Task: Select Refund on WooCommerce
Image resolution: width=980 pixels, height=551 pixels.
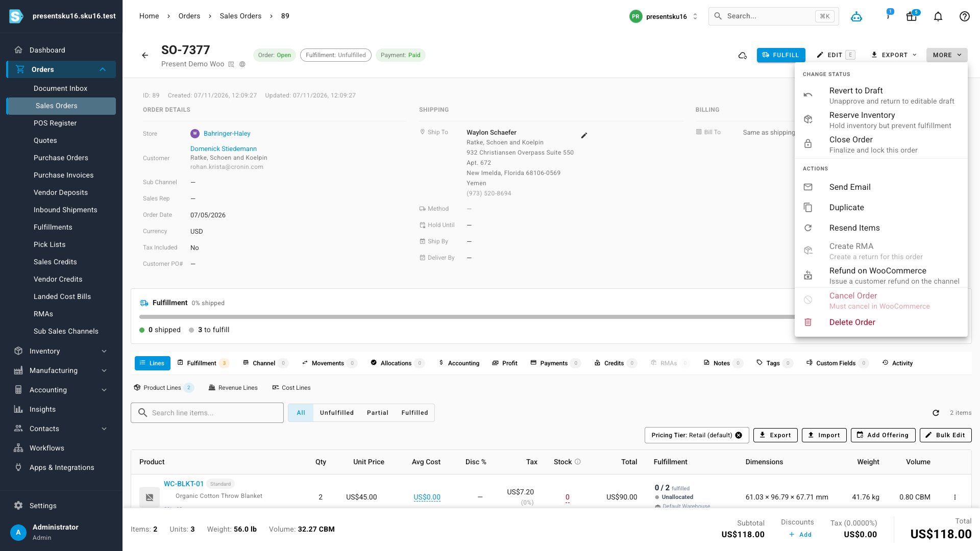Action: coord(881,275)
